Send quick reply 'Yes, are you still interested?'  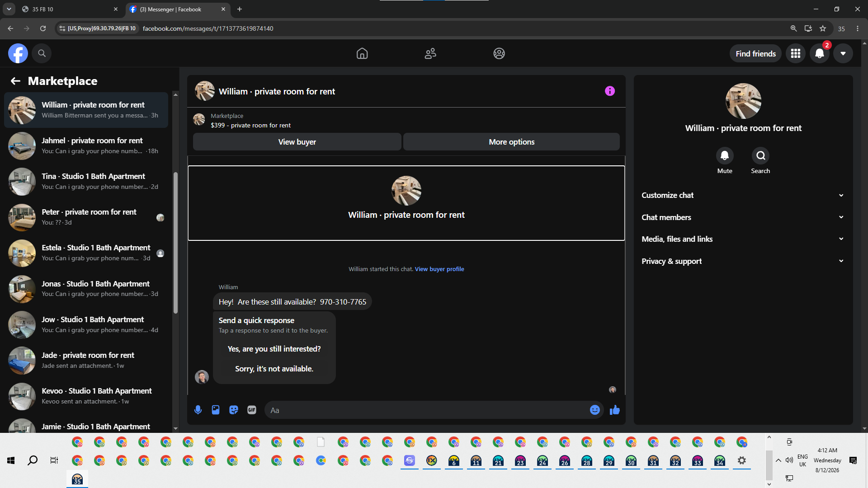click(274, 349)
